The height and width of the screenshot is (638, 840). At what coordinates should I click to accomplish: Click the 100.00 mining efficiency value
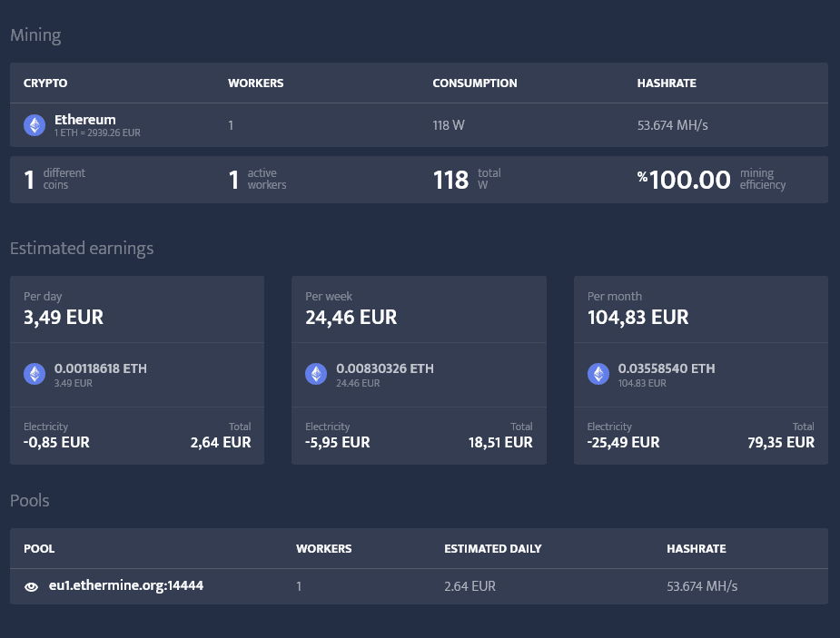689,180
